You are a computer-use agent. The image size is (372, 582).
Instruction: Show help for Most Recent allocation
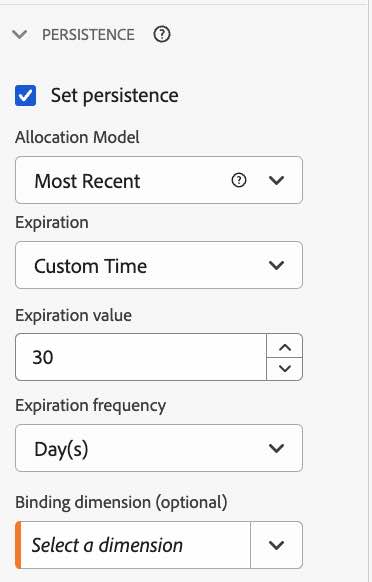click(x=239, y=180)
